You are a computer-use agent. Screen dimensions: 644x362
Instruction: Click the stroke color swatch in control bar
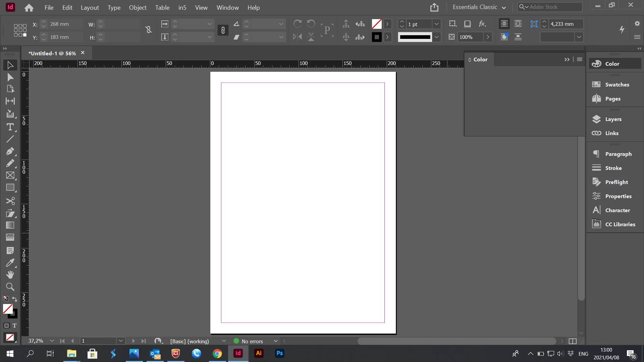(x=377, y=37)
